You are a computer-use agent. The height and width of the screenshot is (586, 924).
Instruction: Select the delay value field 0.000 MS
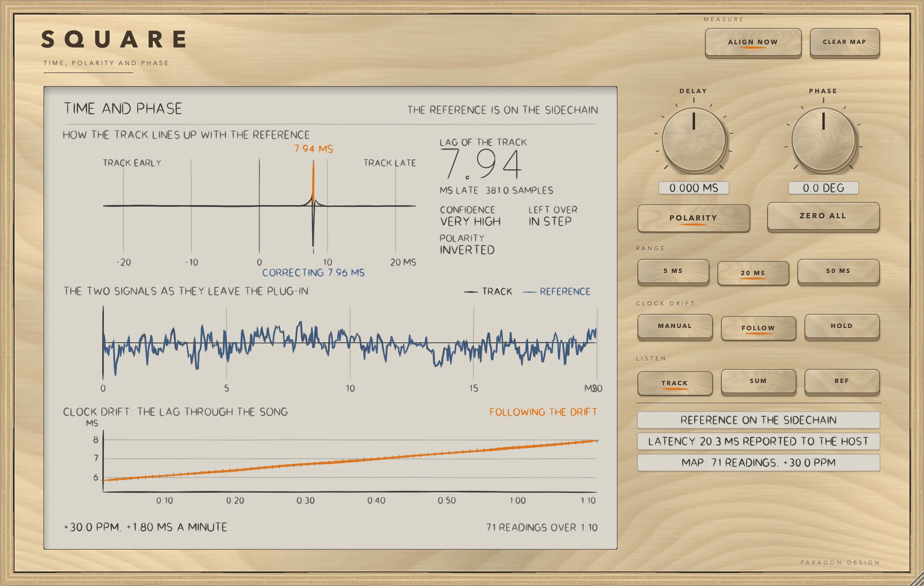(693, 188)
